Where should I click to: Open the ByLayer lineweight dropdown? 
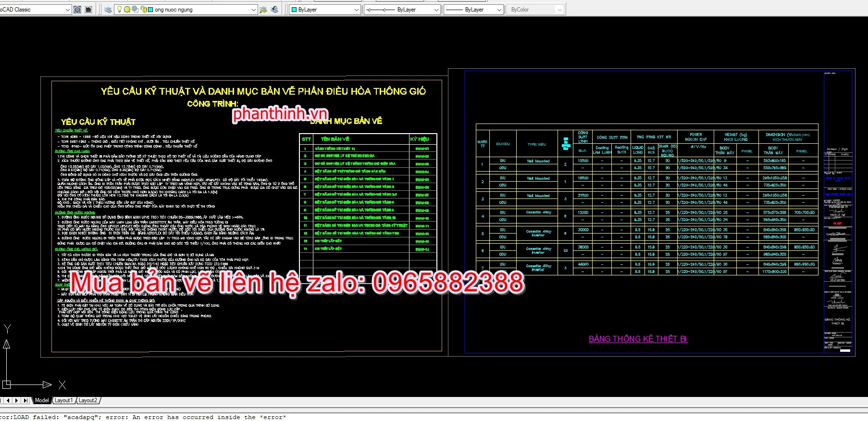coord(499,10)
